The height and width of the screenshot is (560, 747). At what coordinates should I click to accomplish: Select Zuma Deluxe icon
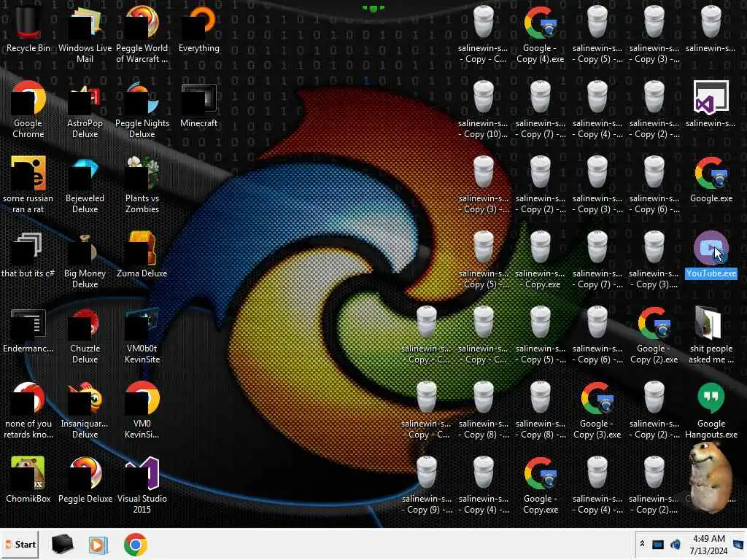tap(142, 255)
